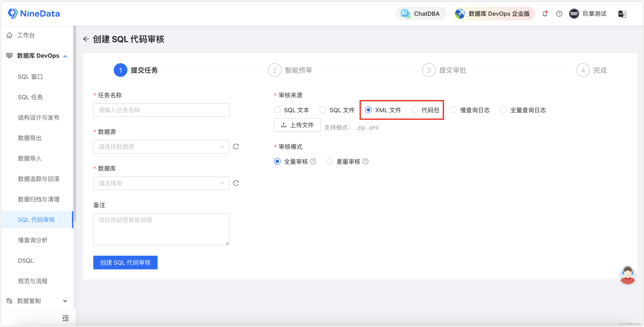Image resolution: width=644 pixels, height=327 pixels.
Task: Click the back arrow navigation icon
Action: pyautogui.click(x=86, y=39)
